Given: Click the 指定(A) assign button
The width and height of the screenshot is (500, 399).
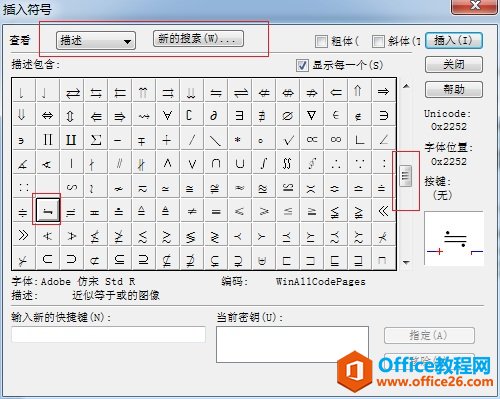Looking at the screenshot, I should tap(429, 335).
